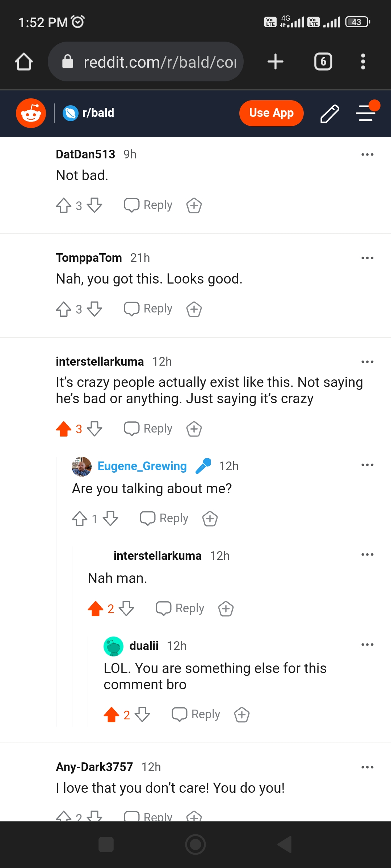Image resolution: width=391 pixels, height=868 pixels.
Task: Tap the browser home icon
Action: pos(24,61)
